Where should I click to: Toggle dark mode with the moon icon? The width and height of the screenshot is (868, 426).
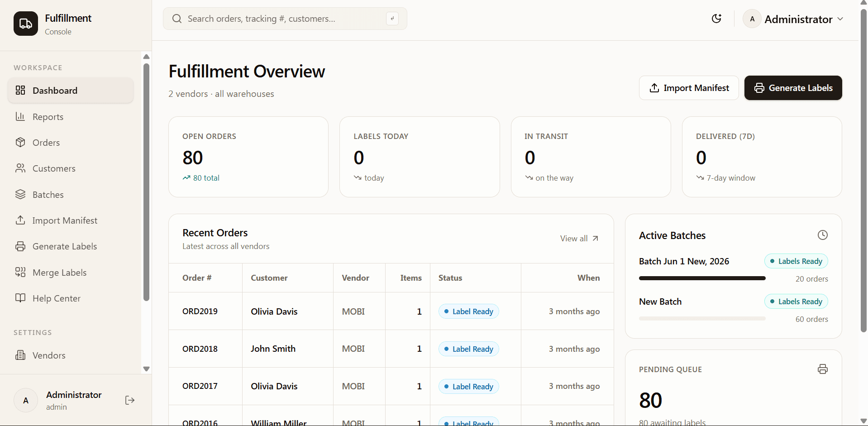(716, 19)
